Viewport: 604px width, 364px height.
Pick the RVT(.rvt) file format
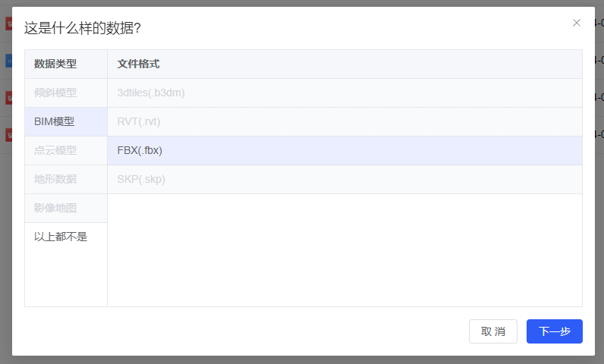point(139,121)
